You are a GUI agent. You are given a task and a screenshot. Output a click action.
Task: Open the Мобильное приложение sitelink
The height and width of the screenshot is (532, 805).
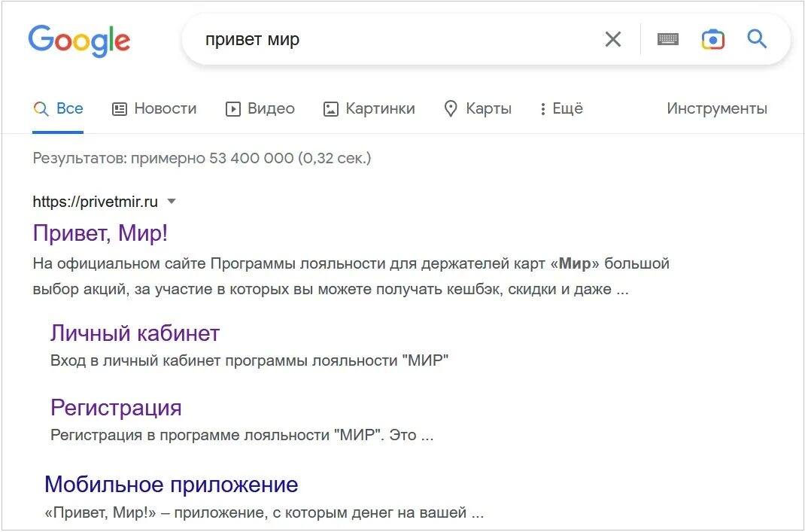pyautogui.click(x=172, y=485)
